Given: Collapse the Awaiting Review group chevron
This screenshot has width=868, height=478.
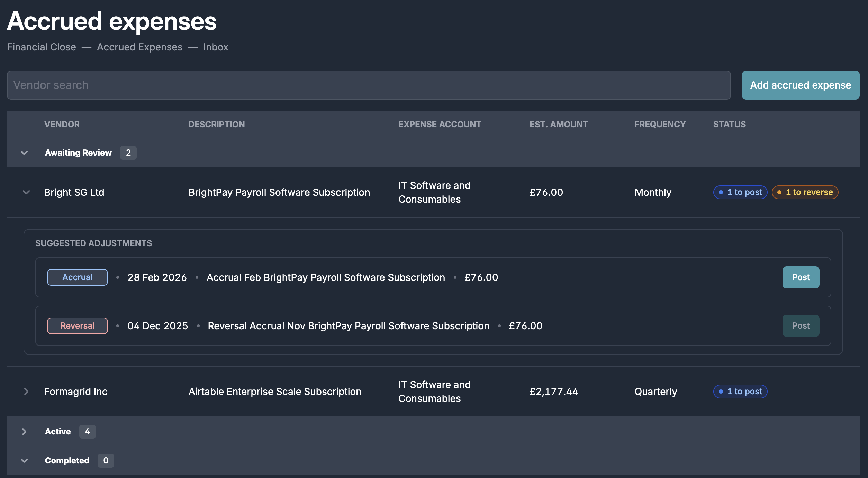Looking at the screenshot, I should pyautogui.click(x=24, y=153).
